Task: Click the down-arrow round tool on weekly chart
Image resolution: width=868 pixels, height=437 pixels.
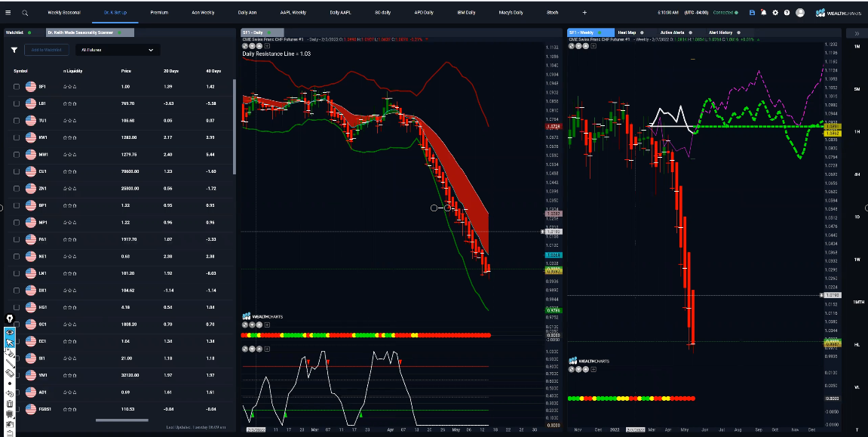Action: pyautogui.click(x=579, y=46)
